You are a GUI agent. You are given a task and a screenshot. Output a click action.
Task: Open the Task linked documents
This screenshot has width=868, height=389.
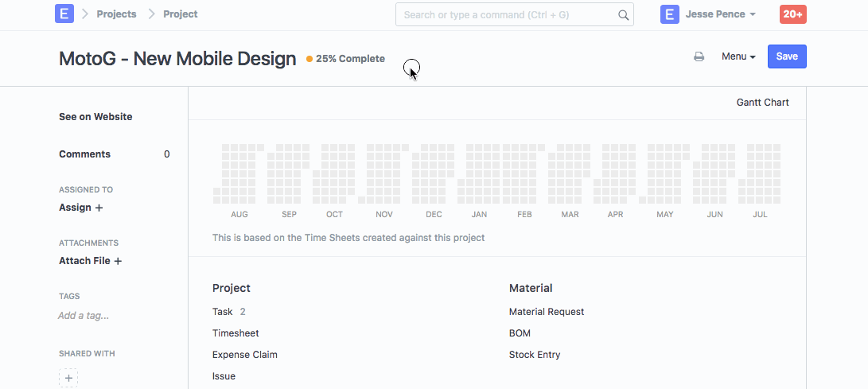pyautogui.click(x=223, y=312)
